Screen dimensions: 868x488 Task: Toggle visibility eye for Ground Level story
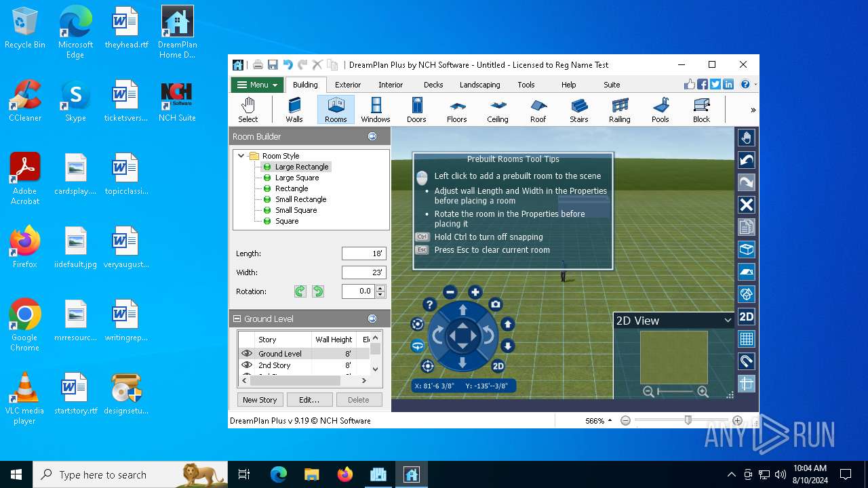click(x=247, y=353)
